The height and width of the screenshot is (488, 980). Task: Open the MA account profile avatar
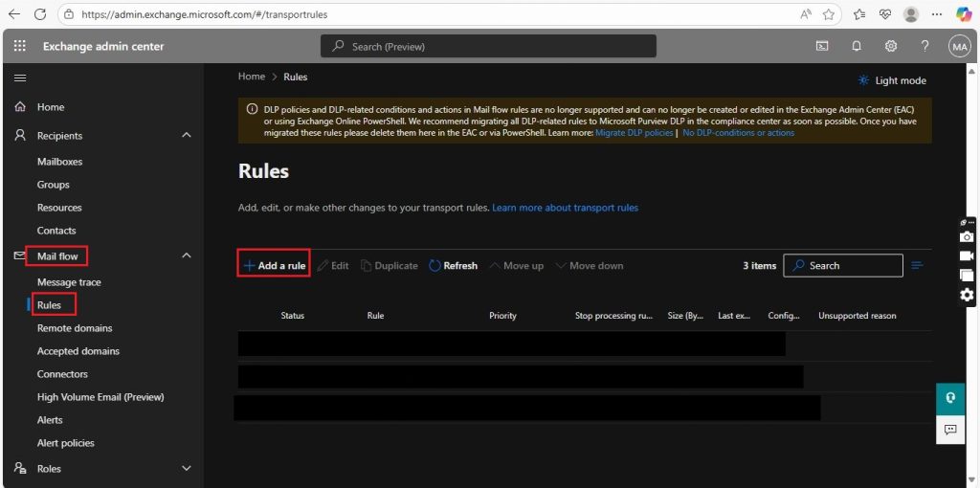[959, 46]
